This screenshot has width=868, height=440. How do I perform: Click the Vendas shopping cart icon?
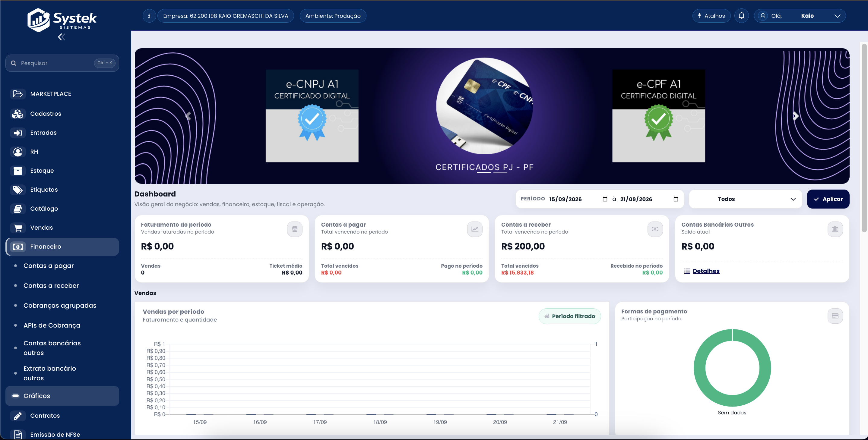point(17,228)
